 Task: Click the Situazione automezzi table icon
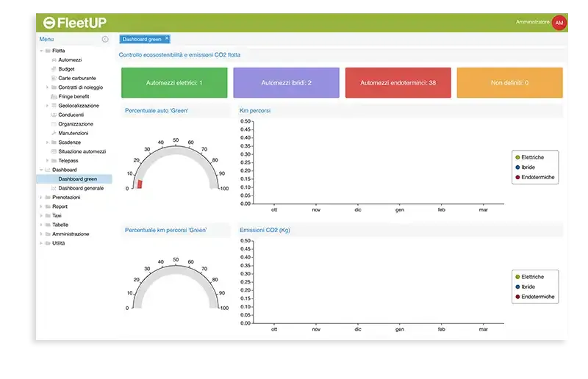(x=54, y=151)
